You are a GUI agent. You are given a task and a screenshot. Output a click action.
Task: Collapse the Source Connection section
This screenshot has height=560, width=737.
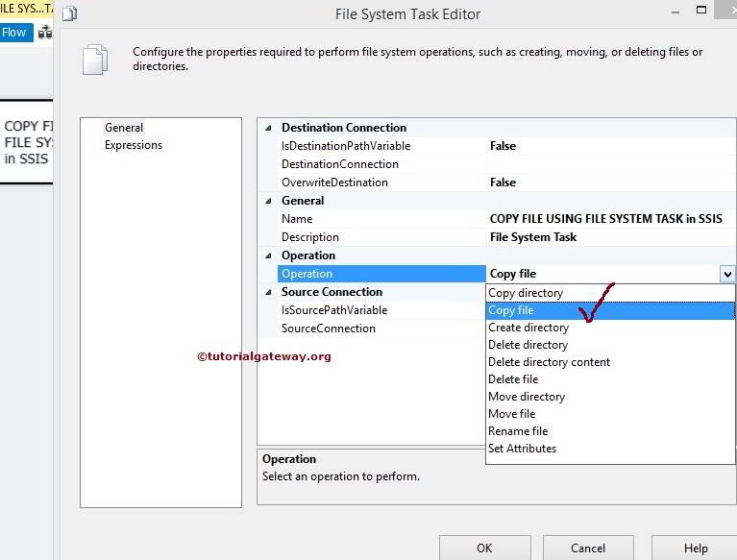(x=268, y=292)
